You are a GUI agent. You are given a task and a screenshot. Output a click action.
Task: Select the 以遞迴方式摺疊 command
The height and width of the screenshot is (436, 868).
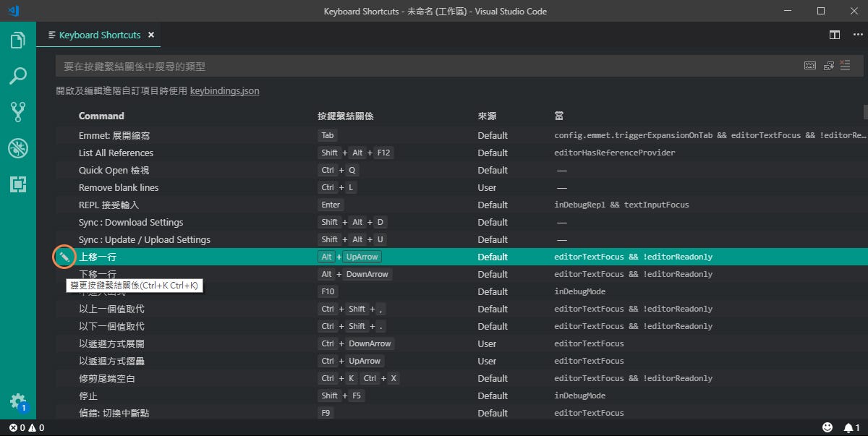click(x=111, y=361)
